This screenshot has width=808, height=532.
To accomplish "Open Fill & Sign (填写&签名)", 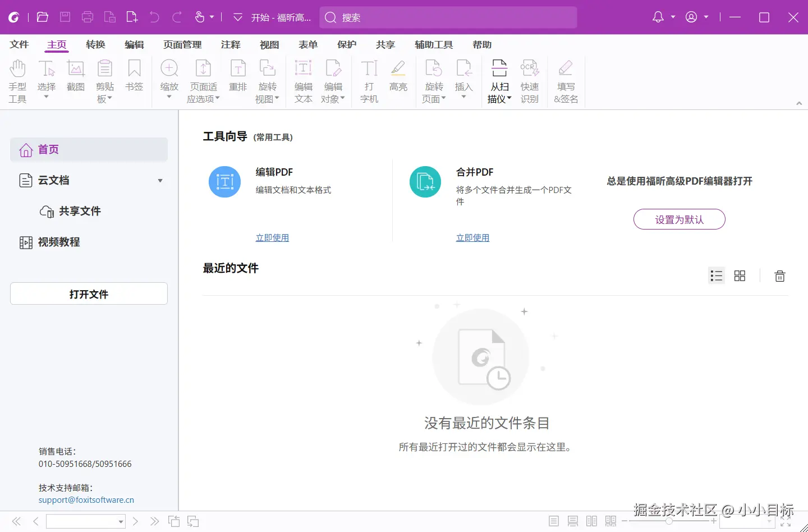I will [566, 82].
